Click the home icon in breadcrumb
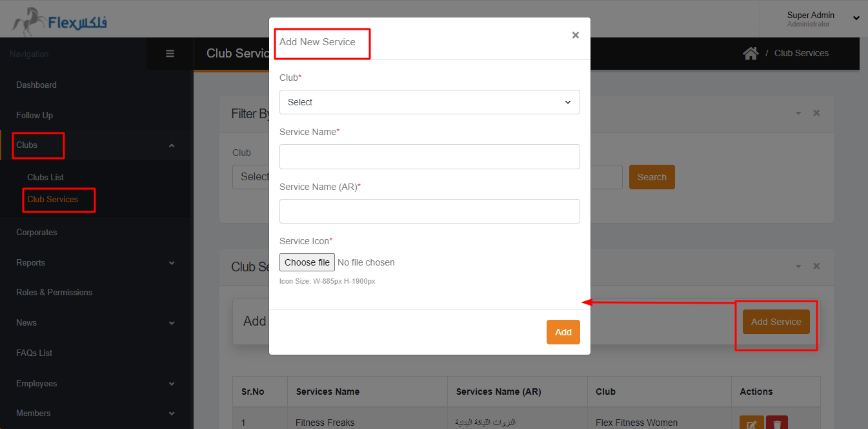 coord(750,54)
